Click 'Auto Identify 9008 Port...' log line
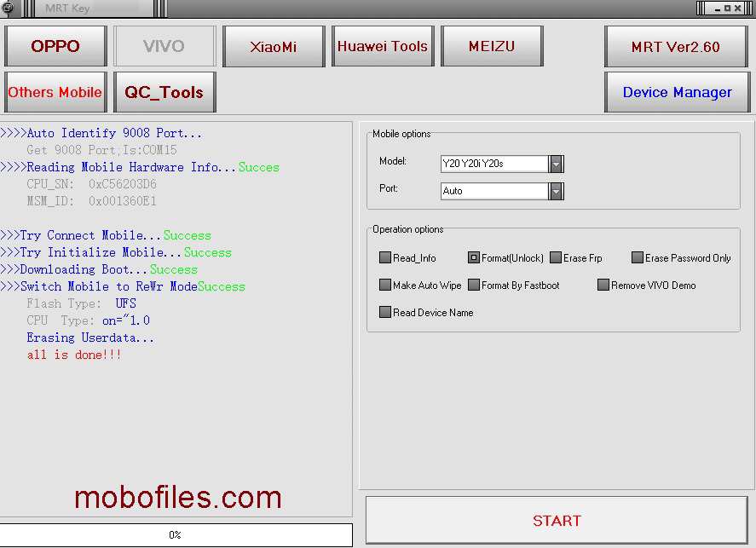The width and height of the screenshot is (756, 548). click(101, 133)
